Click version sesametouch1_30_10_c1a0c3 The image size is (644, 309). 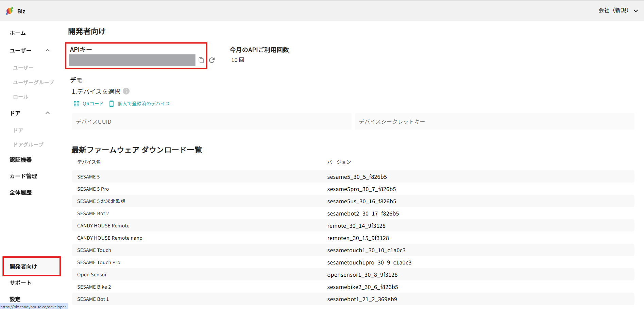coord(366,250)
